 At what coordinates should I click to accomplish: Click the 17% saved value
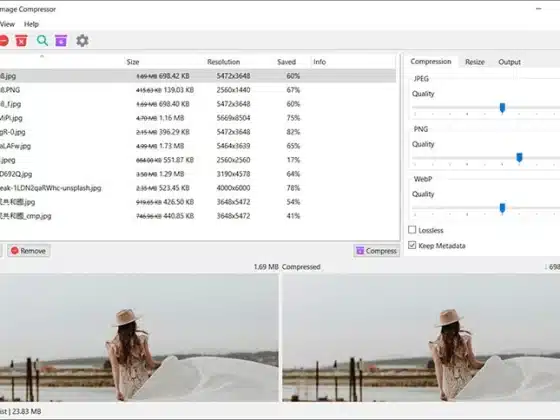(x=293, y=160)
